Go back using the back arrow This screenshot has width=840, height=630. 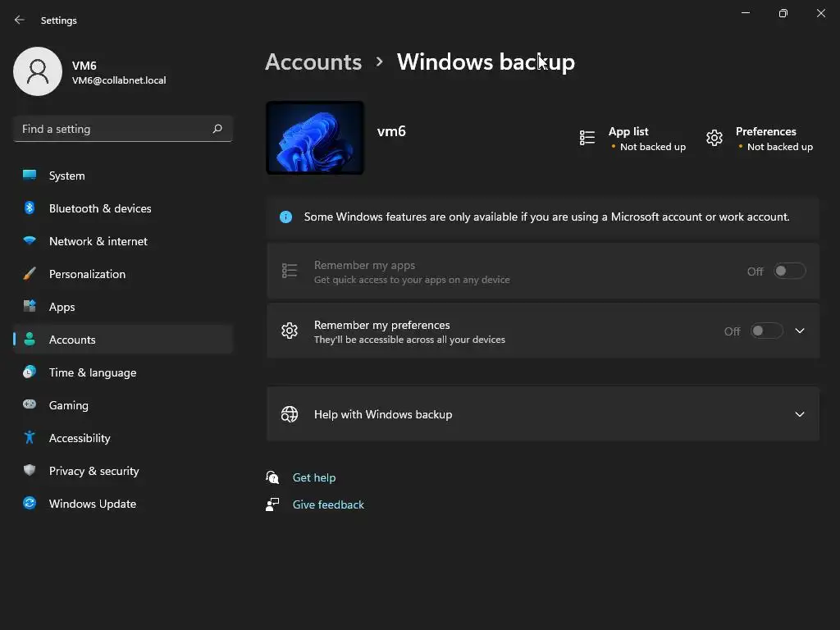tap(20, 20)
